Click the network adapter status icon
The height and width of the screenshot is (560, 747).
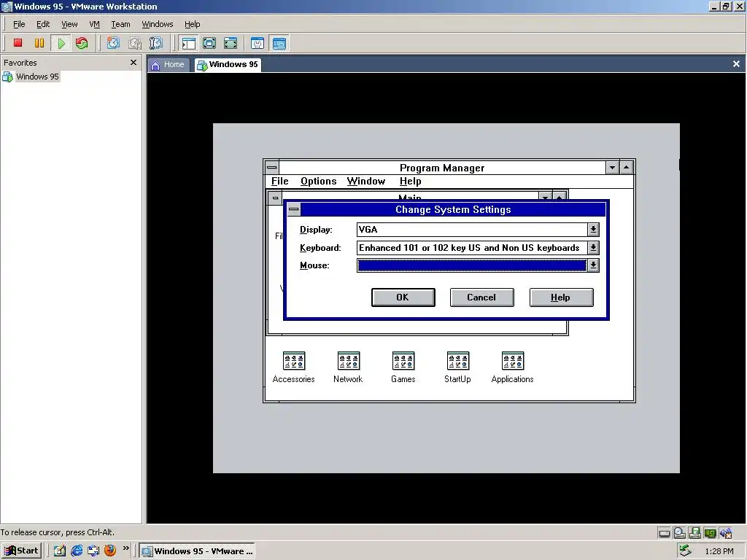710,533
